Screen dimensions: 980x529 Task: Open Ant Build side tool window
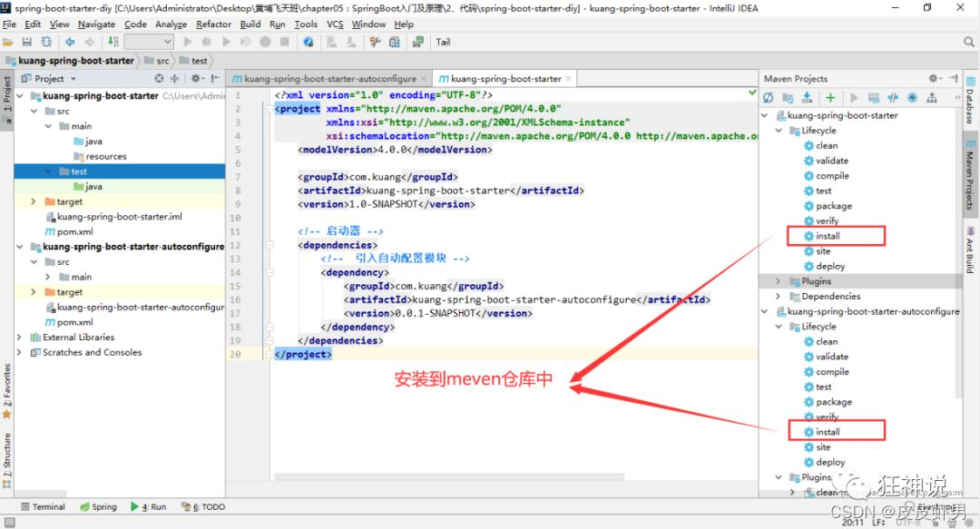point(970,250)
